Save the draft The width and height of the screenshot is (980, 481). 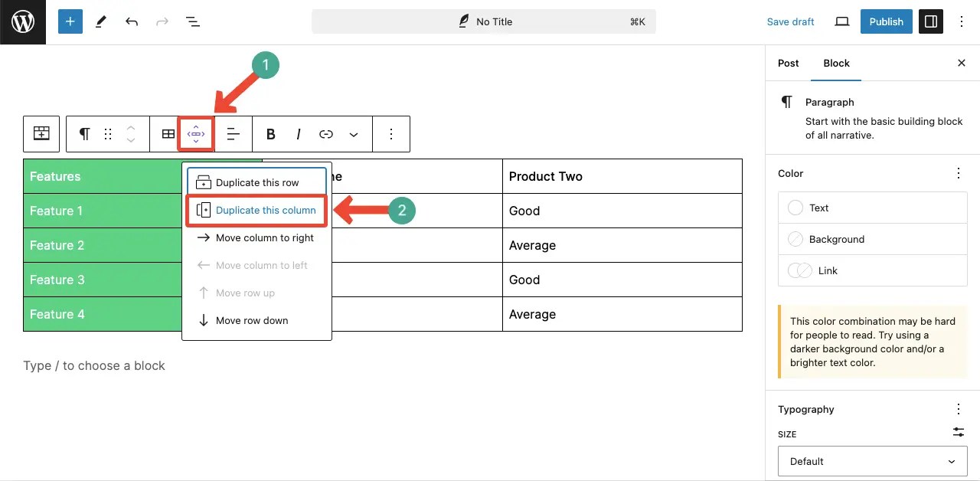tap(790, 21)
